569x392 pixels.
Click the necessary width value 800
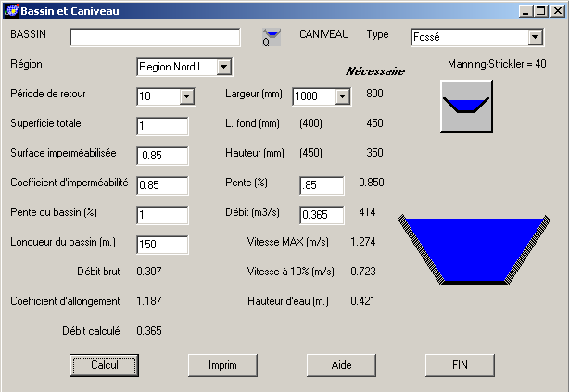pos(374,94)
